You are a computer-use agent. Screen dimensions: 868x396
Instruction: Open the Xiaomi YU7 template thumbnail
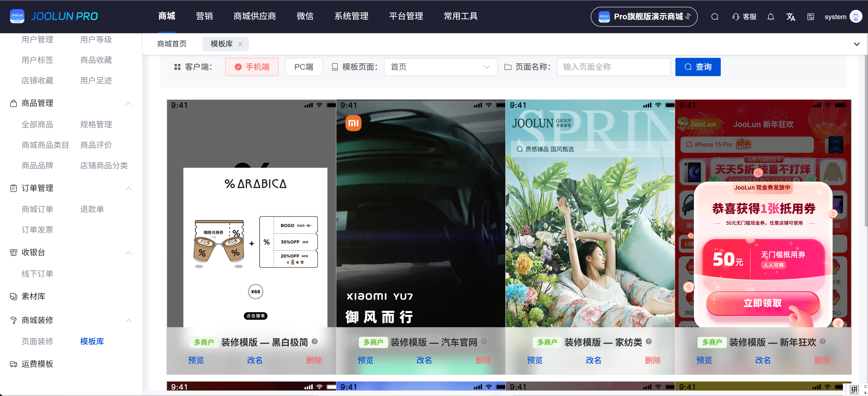click(421, 213)
